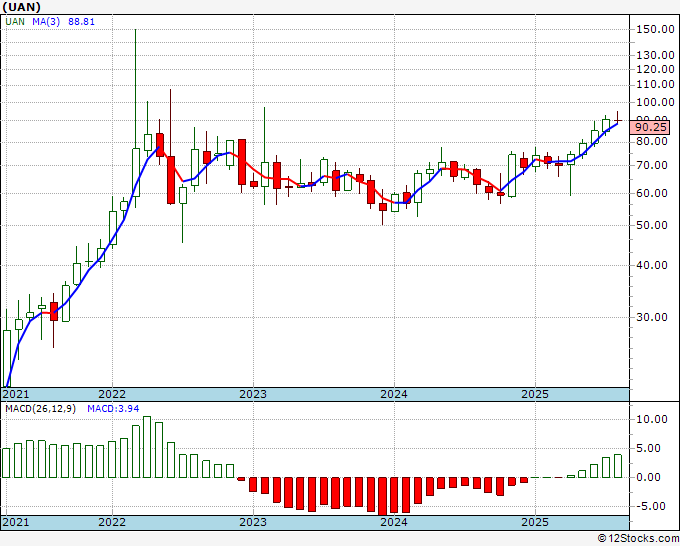Click the UAN legend label

(x=15, y=22)
